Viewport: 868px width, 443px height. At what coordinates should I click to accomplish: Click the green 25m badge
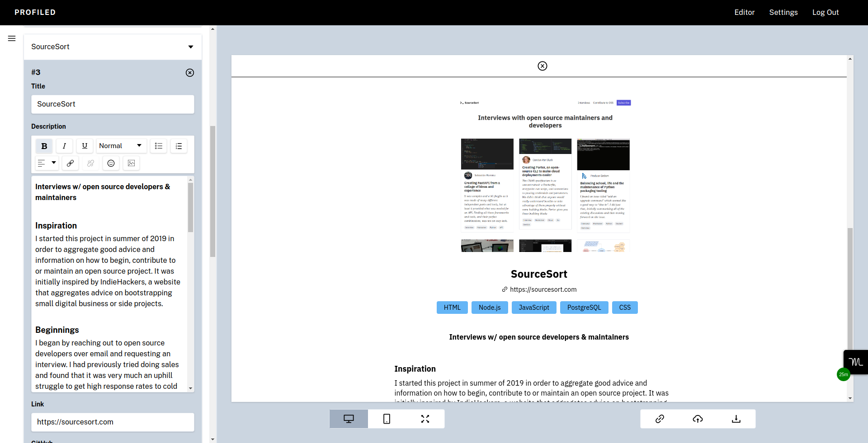844,374
